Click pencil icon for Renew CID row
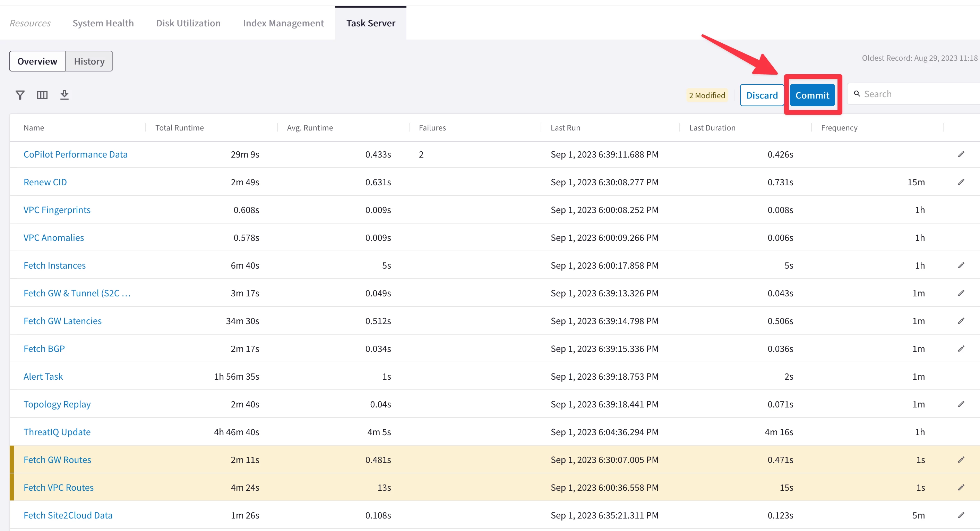 [x=961, y=182]
